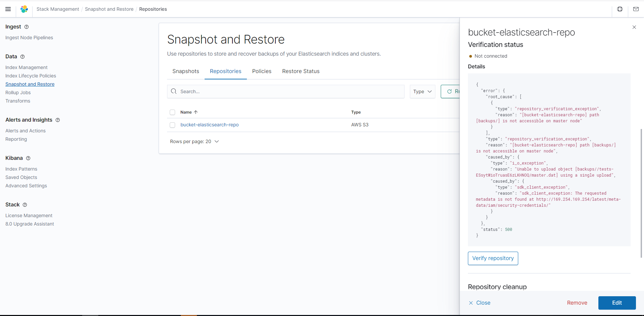Open Snapshot and Restore sidebar link
This screenshot has width=644, height=316.
(30, 84)
